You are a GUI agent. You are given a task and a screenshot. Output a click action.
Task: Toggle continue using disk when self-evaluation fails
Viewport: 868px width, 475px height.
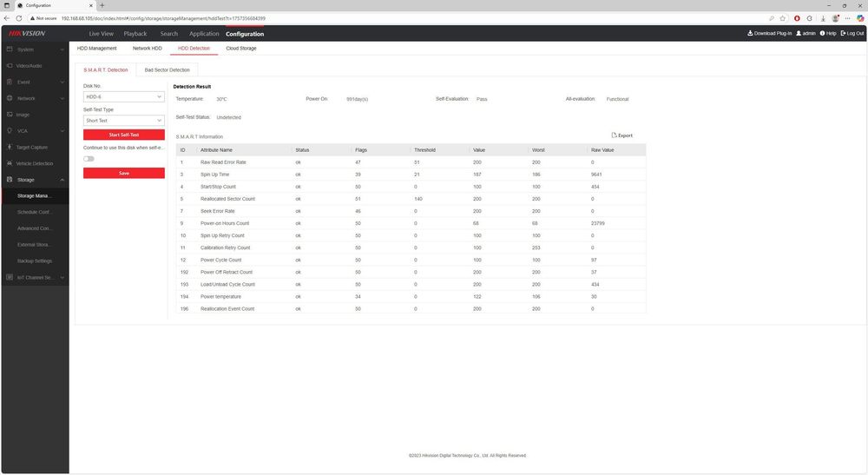click(x=89, y=159)
